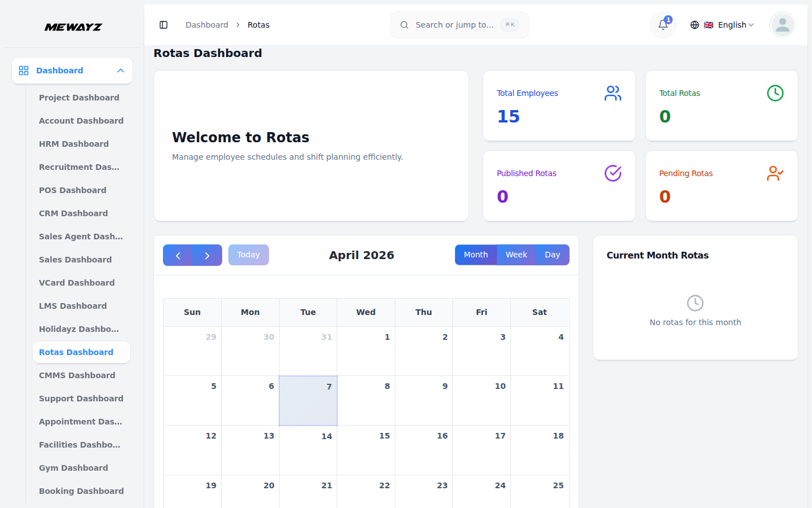Switch calendar to Day view

click(551, 255)
